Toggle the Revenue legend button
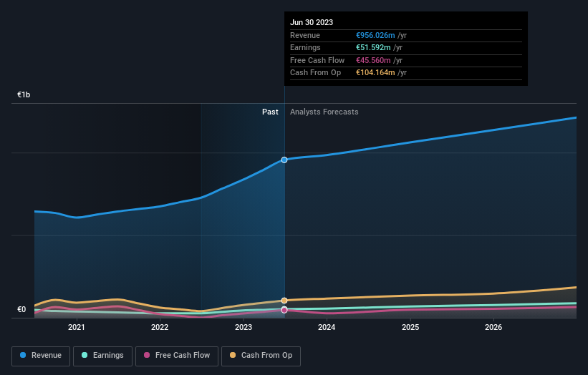The height and width of the screenshot is (375, 588). (x=41, y=356)
